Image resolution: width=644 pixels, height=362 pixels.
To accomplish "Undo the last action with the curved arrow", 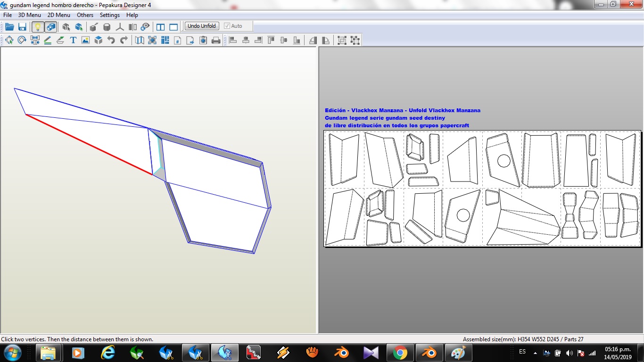I will [111, 41].
